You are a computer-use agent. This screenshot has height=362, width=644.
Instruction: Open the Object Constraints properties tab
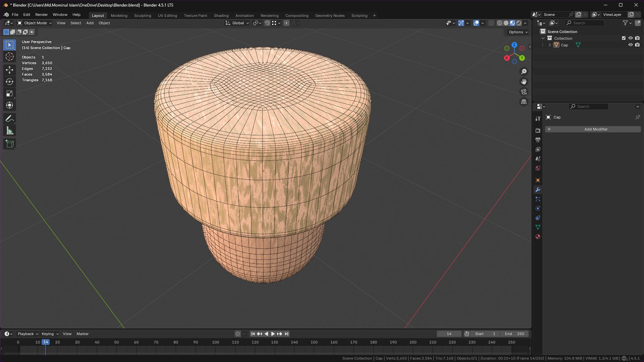[x=538, y=218]
